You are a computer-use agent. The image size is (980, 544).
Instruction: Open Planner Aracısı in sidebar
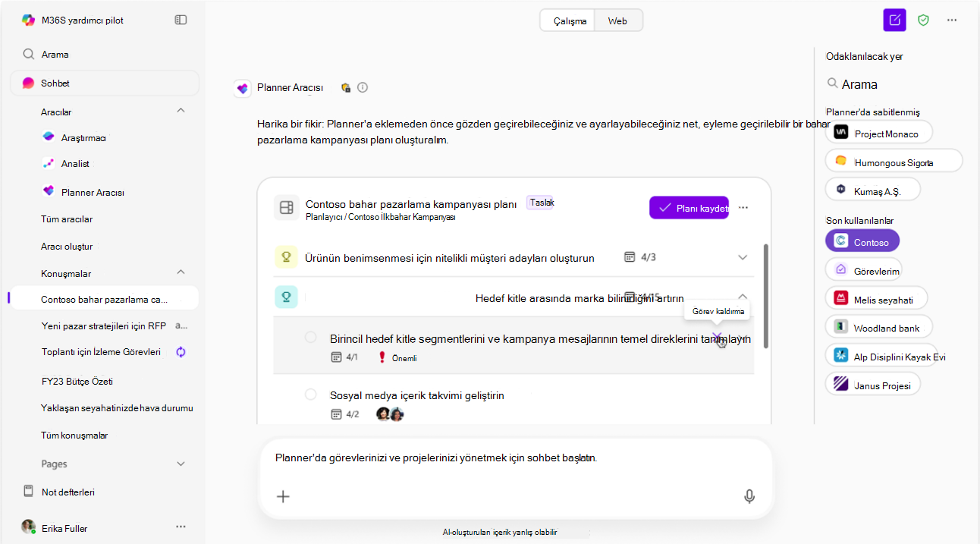[x=93, y=192]
